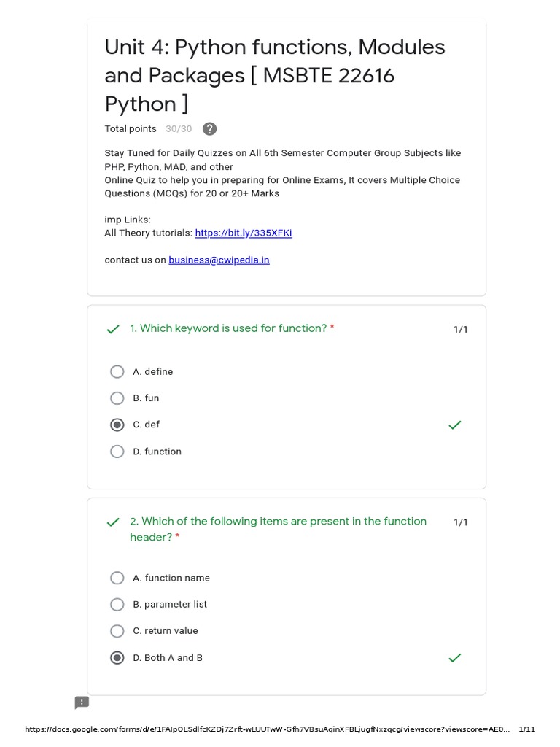
Task: Click the Total points 30/30 score
Action: click(x=178, y=129)
